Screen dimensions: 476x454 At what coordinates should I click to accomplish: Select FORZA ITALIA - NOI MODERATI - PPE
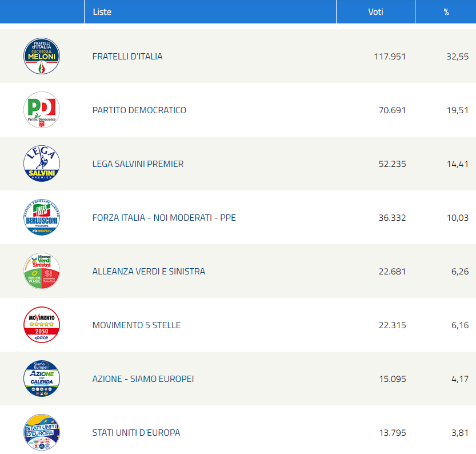point(164,218)
